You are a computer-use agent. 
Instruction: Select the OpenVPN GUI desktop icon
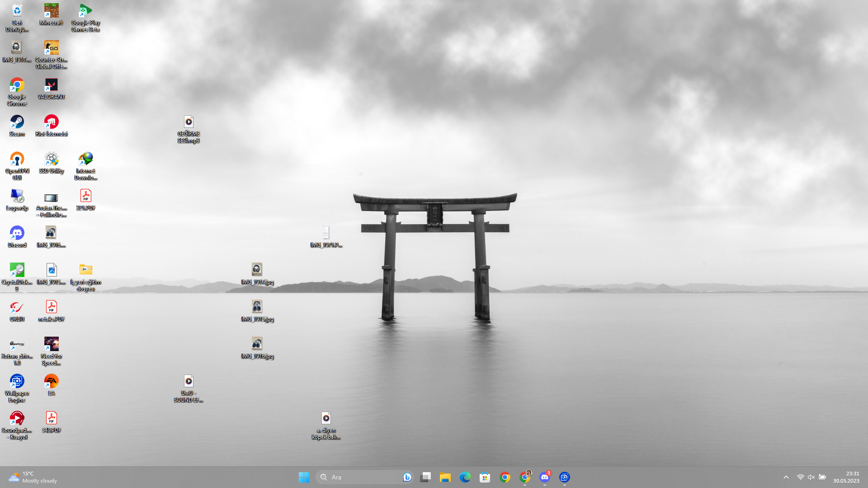point(17,160)
